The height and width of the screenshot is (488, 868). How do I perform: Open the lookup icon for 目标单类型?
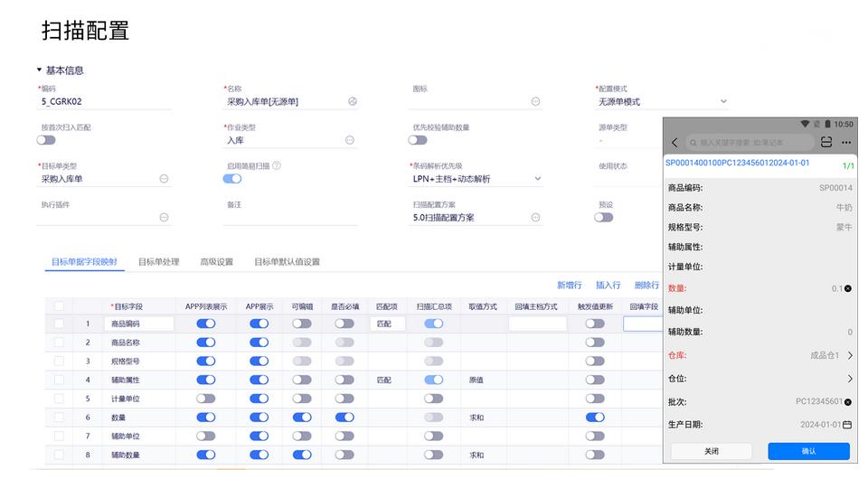coord(164,179)
